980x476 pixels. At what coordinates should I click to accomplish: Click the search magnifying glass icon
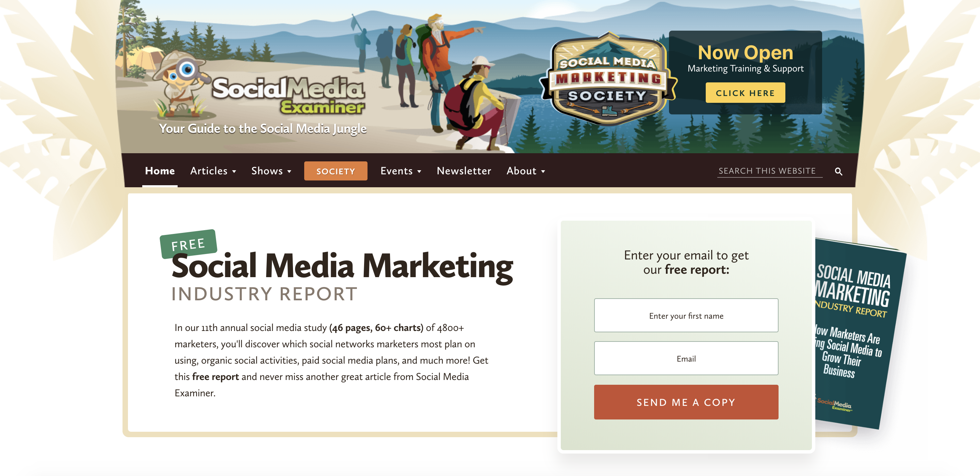coord(838,171)
